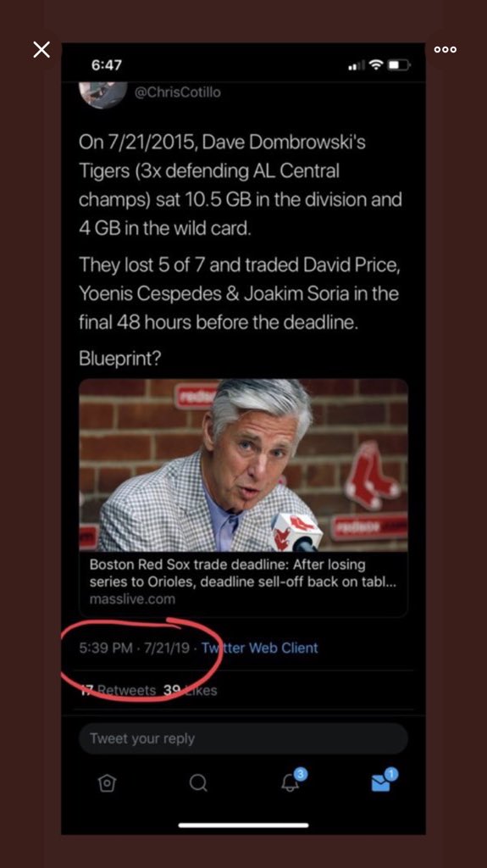487x868 pixels.
Task: Tap the Wi-Fi status icon
Action: point(376,64)
